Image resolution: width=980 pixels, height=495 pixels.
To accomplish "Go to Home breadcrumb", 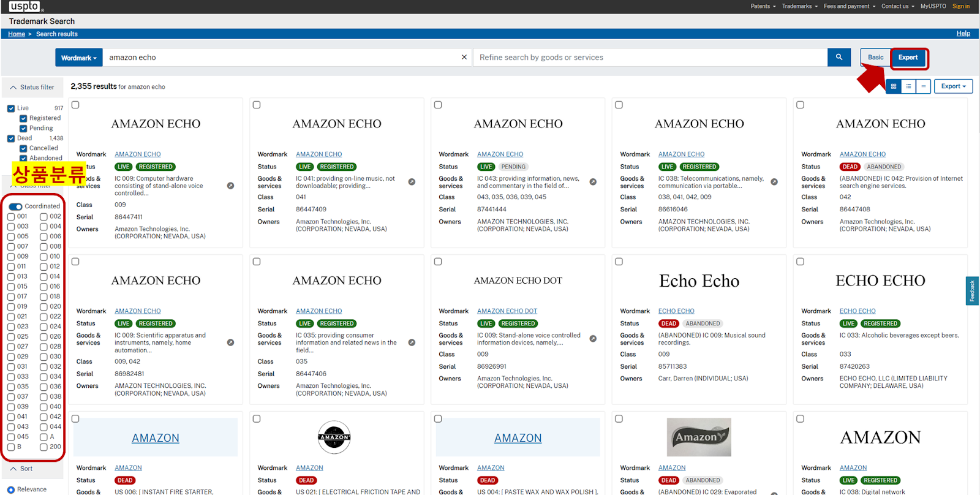I will pos(17,34).
